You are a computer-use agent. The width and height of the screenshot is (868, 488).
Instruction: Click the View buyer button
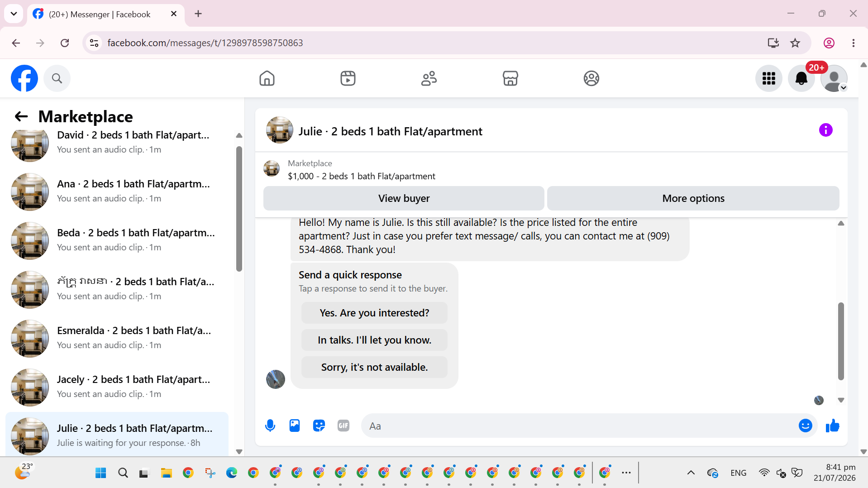404,198
